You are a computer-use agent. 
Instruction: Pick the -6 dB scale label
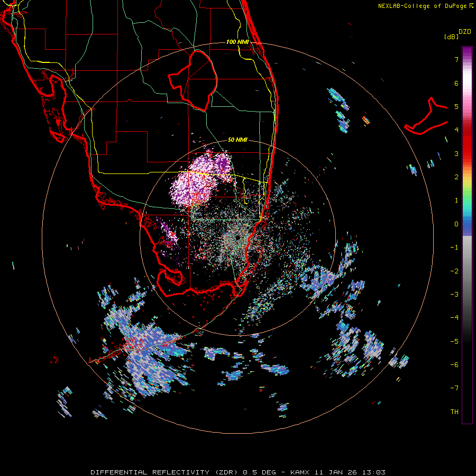click(x=454, y=365)
